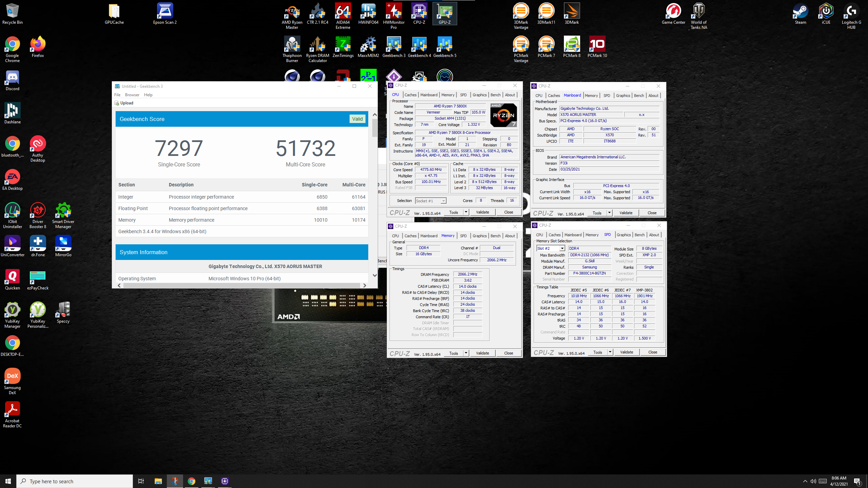The height and width of the screenshot is (488, 868).
Task: Open Help menu in Geekbench 3
Action: coord(148,95)
